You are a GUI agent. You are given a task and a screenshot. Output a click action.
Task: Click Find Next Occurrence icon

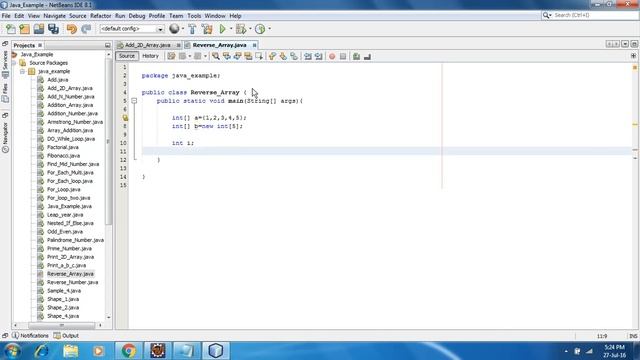237,56
